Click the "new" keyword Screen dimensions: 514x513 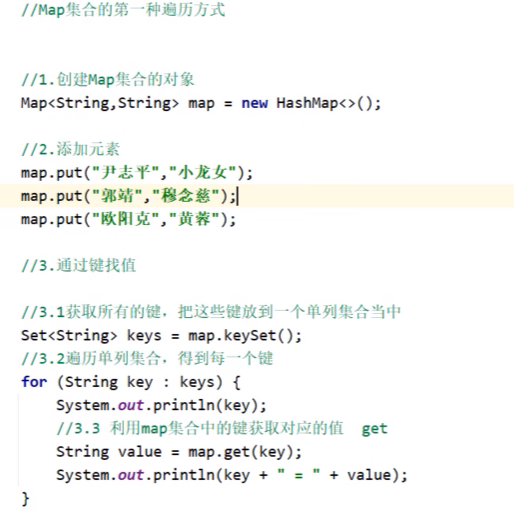click(x=254, y=103)
